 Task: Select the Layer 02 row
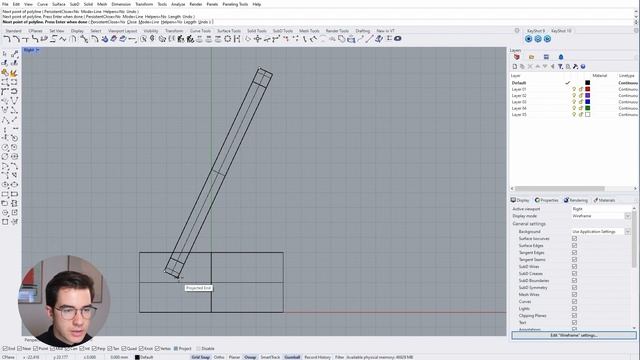pos(573,96)
